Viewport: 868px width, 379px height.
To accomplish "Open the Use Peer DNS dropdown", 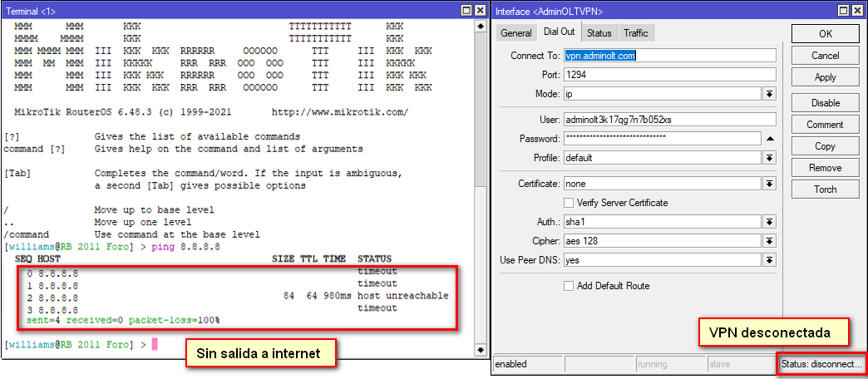I will coord(769,260).
